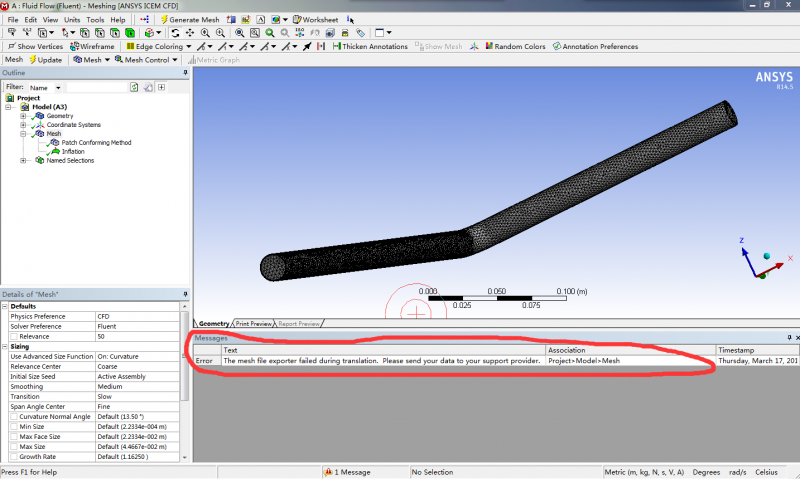Switch to the Print Preview tab
Image resolution: width=800 pixels, height=479 pixels.
(253, 323)
